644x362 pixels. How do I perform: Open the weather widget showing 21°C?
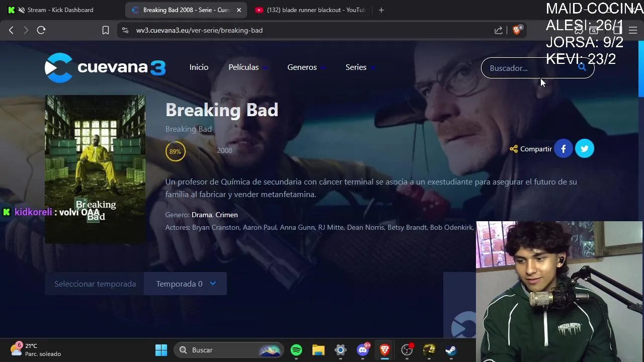[x=35, y=349]
